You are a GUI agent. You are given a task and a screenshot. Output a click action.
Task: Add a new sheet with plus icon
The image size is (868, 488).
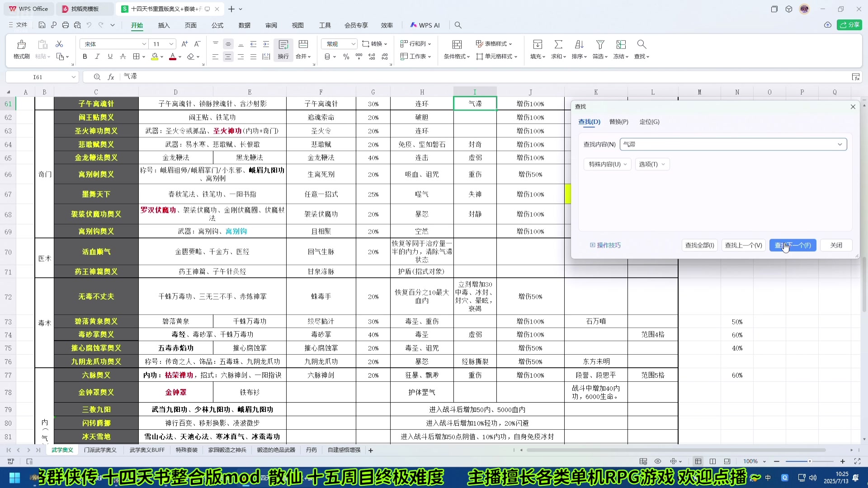371,450
